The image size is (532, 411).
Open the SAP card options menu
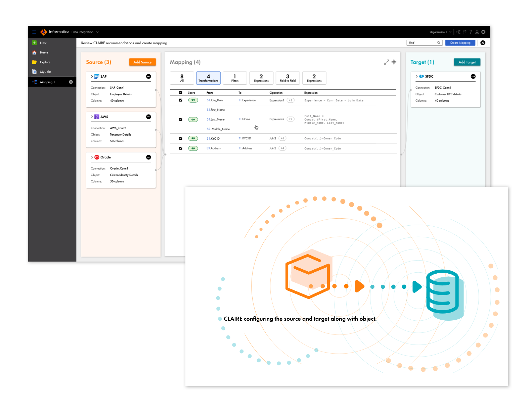click(148, 77)
